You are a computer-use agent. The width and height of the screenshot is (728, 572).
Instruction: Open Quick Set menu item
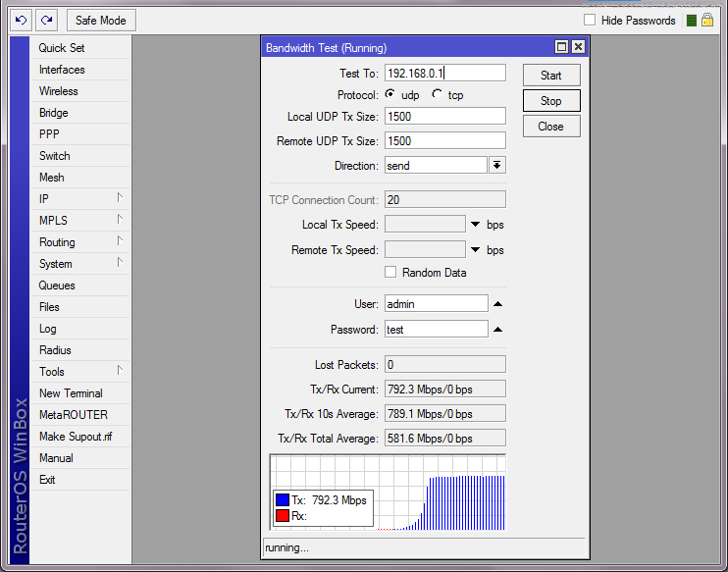(x=79, y=48)
